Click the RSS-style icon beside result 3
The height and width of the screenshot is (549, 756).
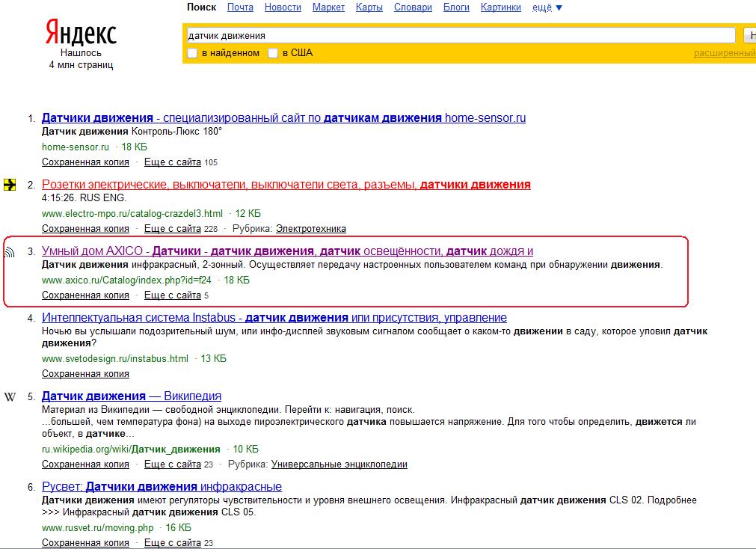10,251
